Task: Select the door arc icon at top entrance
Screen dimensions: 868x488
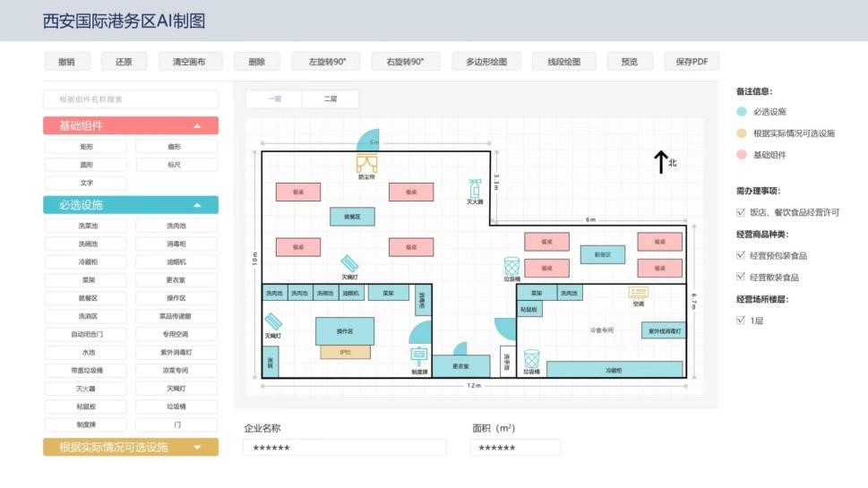Action: pos(369,140)
